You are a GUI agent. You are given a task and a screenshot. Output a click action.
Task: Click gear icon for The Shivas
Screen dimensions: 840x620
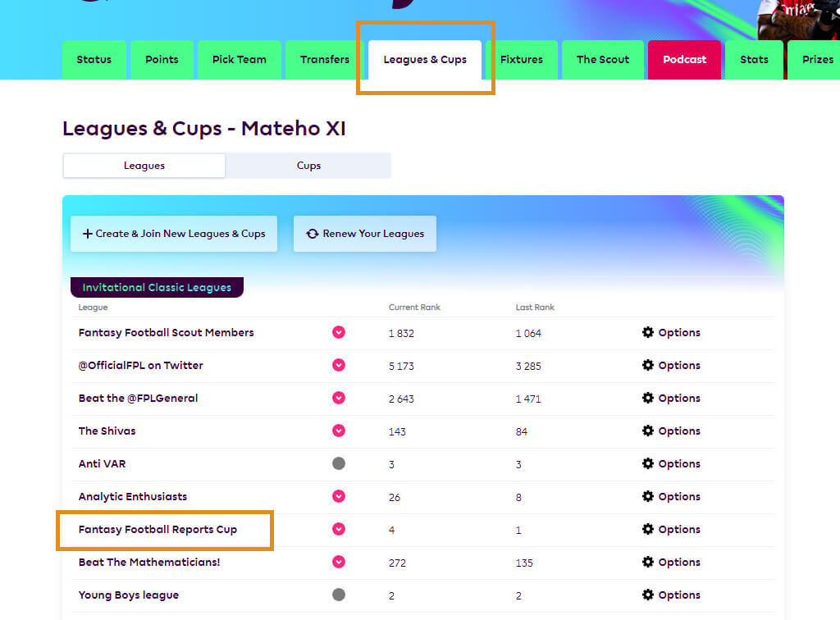pos(648,431)
